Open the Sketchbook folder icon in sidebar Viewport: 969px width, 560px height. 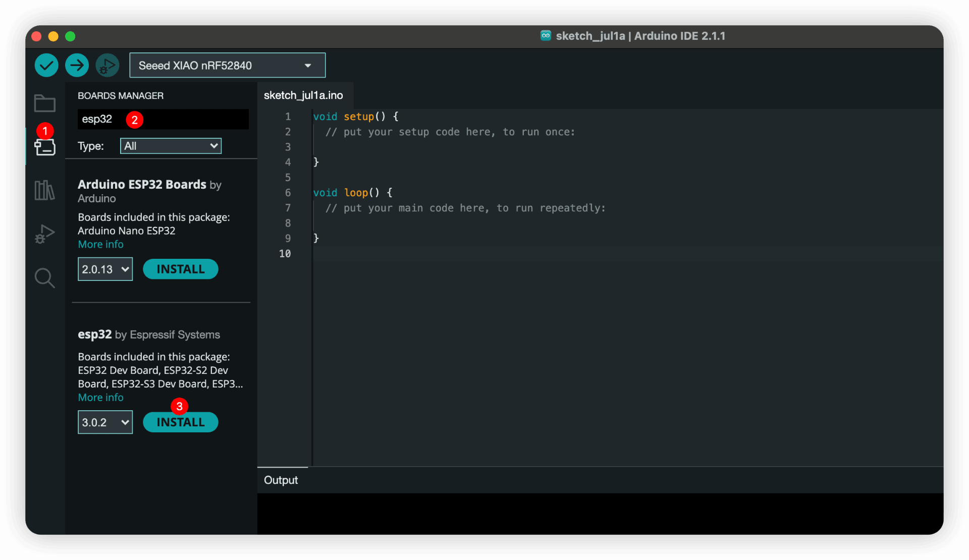(x=45, y=103)
